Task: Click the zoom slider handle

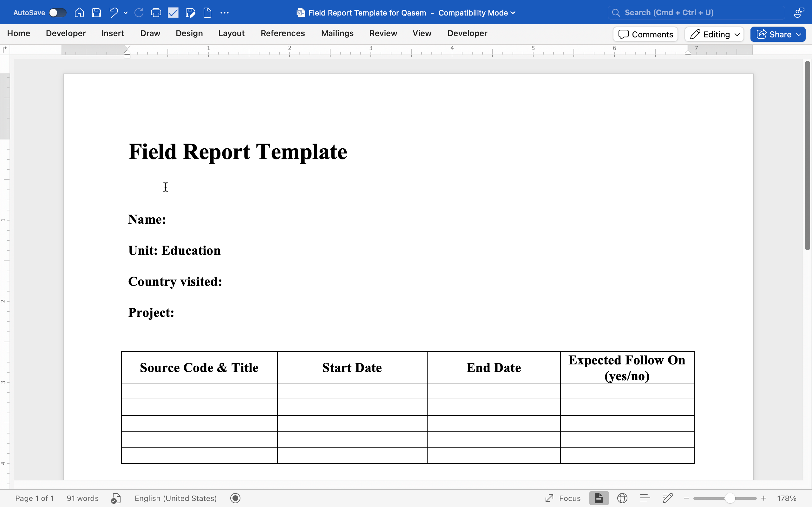Action: click(x=730, y=498)
